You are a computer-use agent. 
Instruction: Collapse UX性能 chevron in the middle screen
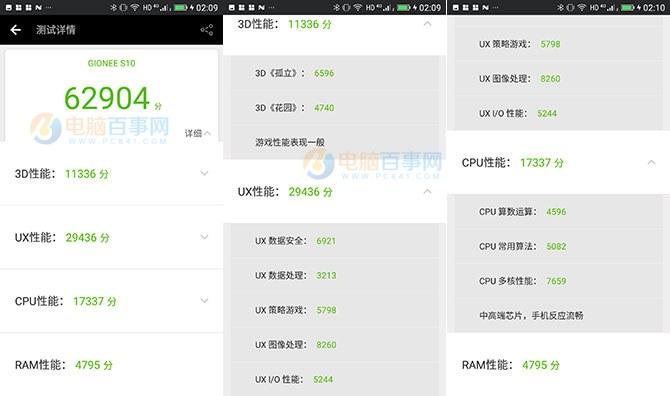427,191
